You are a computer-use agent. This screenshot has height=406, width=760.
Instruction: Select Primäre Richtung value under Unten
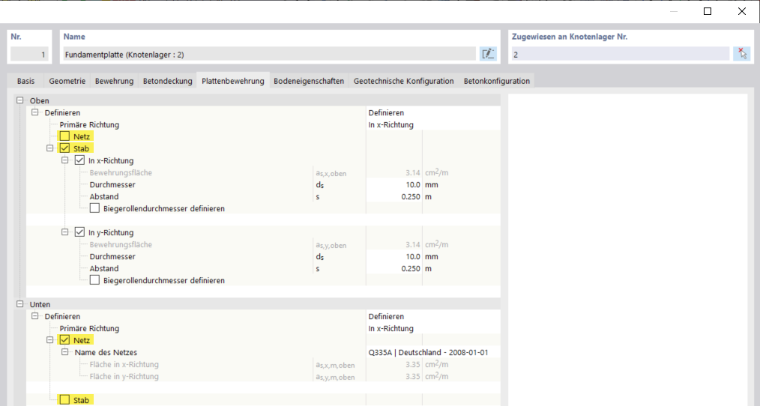coord(433,328)
